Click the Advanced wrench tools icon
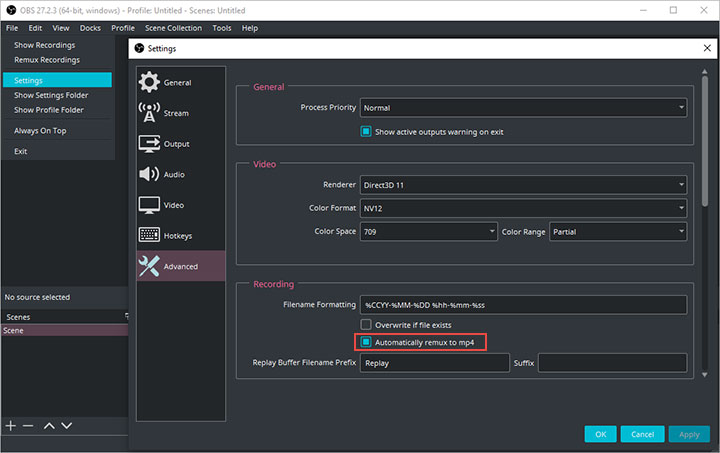720x453 pixels. (149, 266)
